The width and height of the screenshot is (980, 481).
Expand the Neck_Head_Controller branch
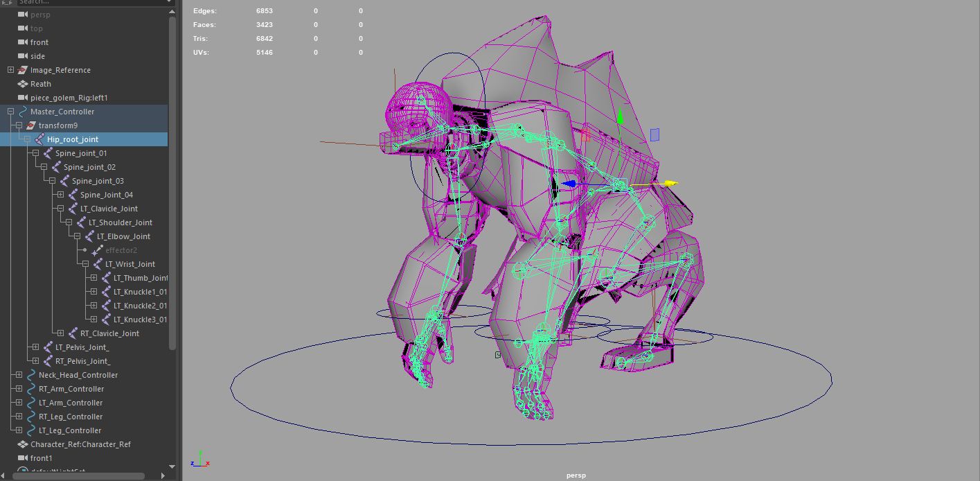pos(17,374)
